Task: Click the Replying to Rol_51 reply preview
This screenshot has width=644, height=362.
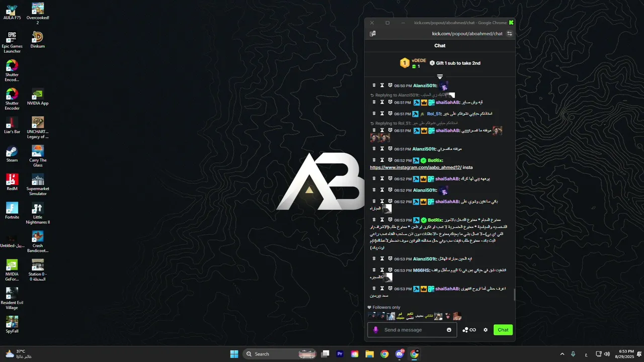Action: (x=414, y=123)
